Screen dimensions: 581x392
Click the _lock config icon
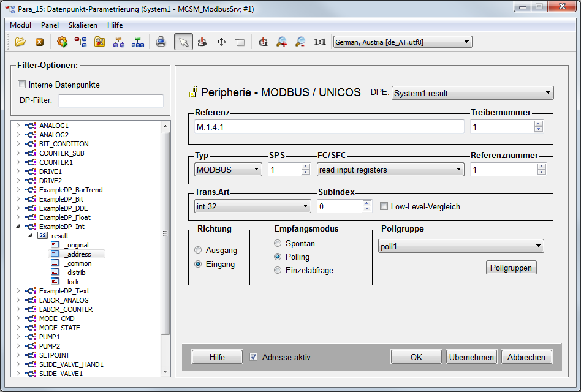coord(55,281)
